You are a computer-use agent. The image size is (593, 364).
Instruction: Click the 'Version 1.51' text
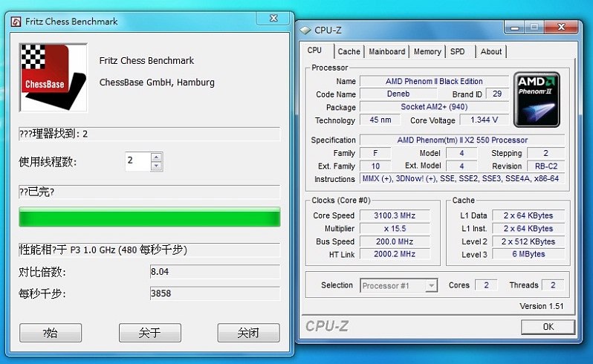pyautogui.click(x=541, y=306)
